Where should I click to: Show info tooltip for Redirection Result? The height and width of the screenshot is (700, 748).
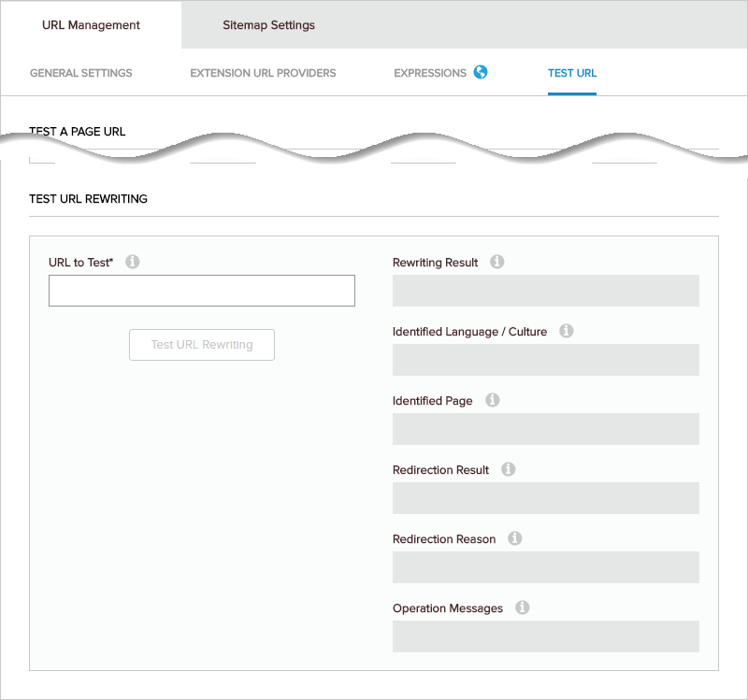(x=508, y=469)
